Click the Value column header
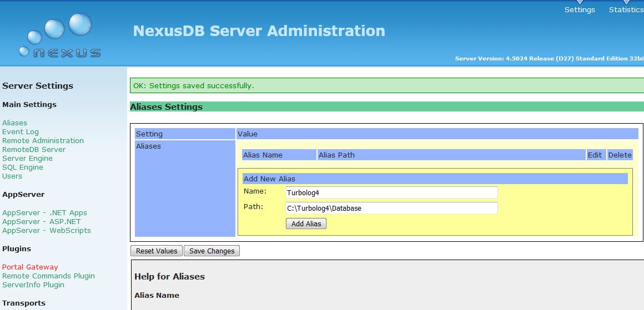Screen dimensions: 644x310 [437, 134]
